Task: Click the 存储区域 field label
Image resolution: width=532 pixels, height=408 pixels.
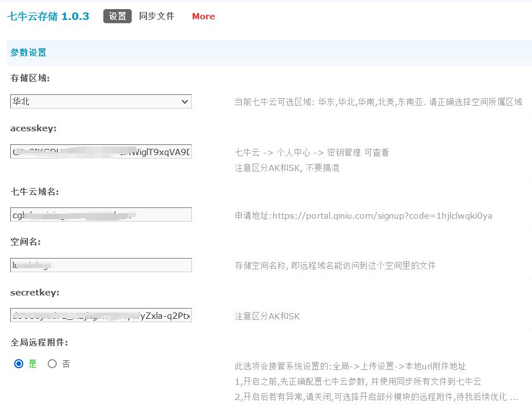Action: tap(30, 78)
